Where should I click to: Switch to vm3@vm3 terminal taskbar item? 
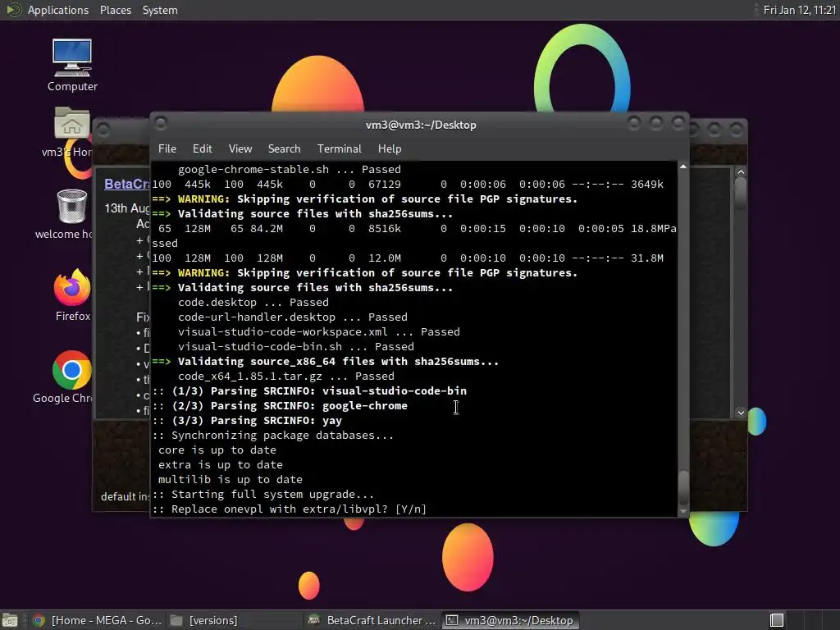tap(510, 620)
